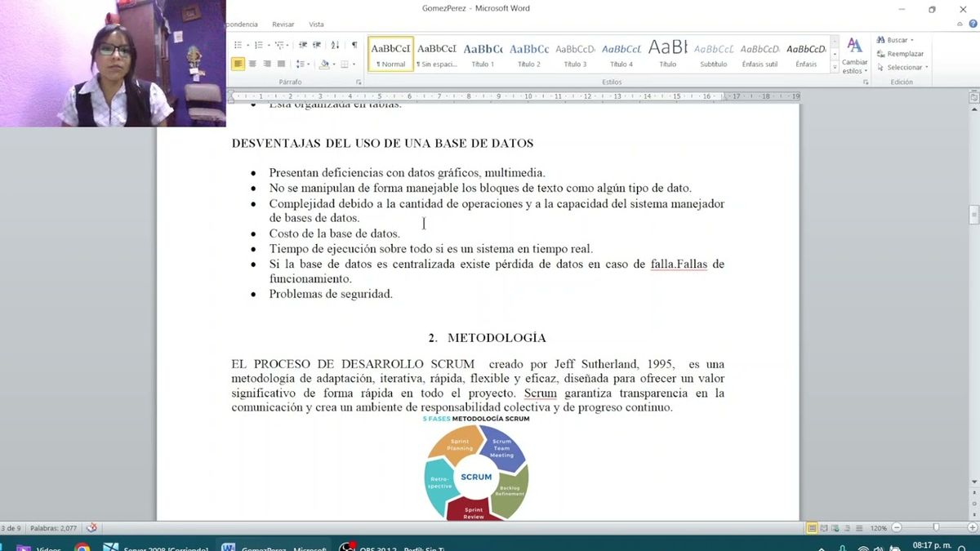Viewport: 980px width, 551px height.
Task: Expand numbering style dropdown arrow
Action: [x=269, y=45]
